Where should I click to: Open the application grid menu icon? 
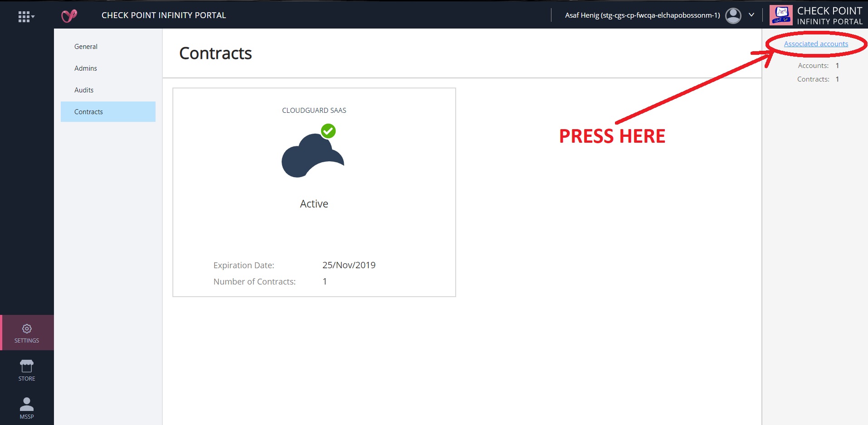26,17
